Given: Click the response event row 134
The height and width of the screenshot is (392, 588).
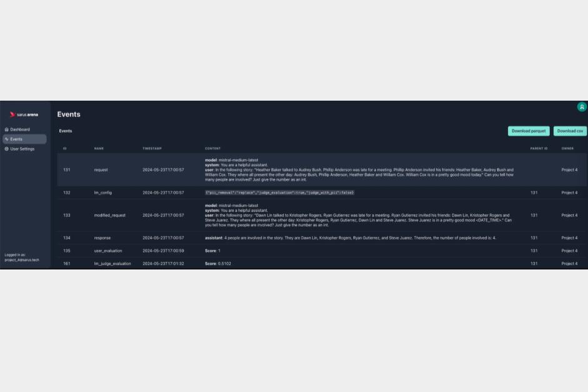Looking at the screenshot, I should coord(102,238).
